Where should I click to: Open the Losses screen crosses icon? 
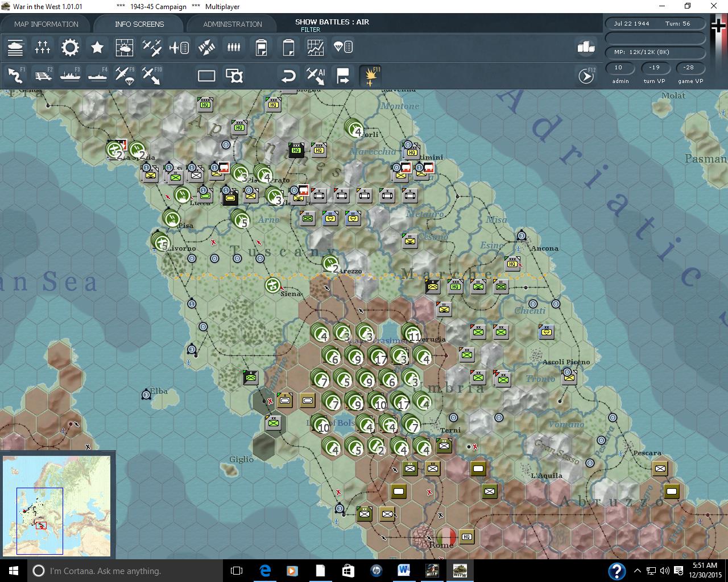click(x=43, y=47)
